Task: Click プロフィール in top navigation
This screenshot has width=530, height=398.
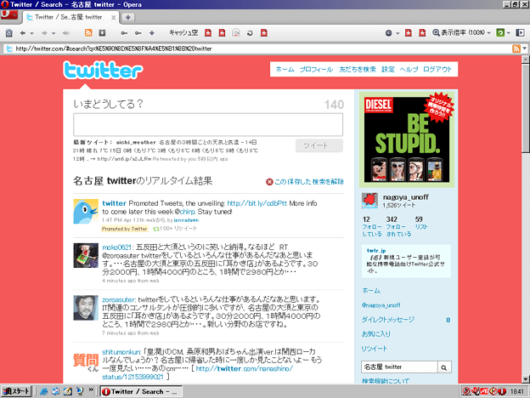Action: 316,69
